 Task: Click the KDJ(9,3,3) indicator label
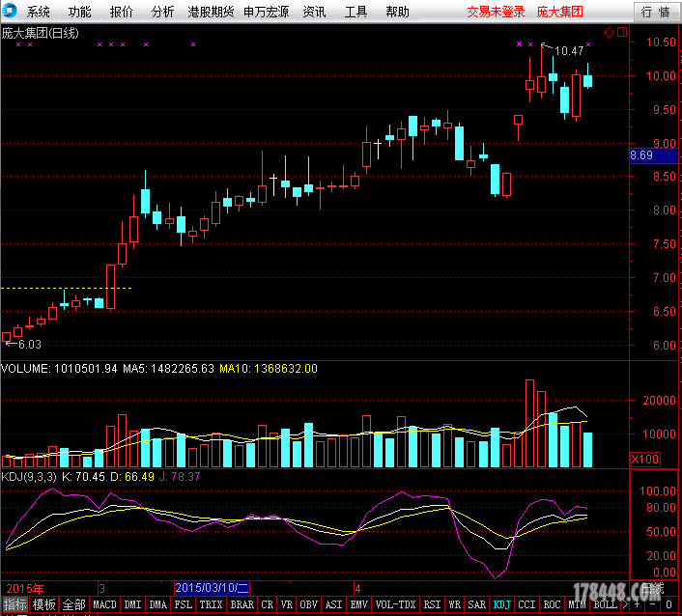pyautogui.click(x=29, y=476)
